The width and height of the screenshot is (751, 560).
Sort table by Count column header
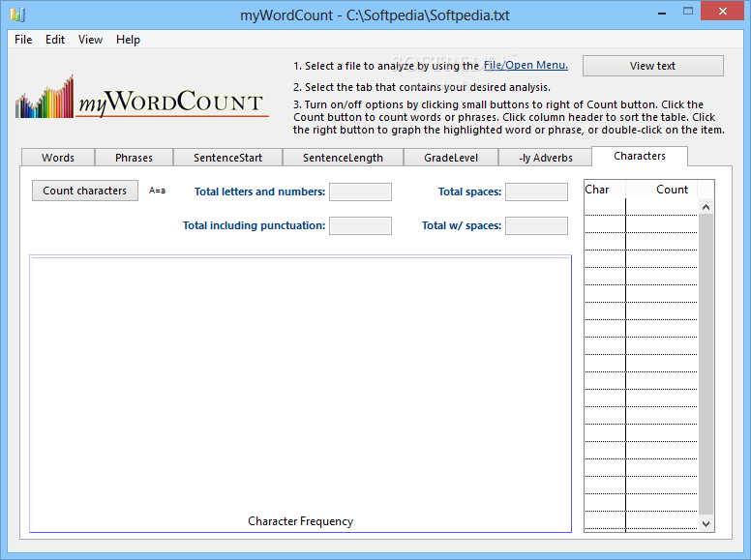pyautogui.click(x=661, y=190)
